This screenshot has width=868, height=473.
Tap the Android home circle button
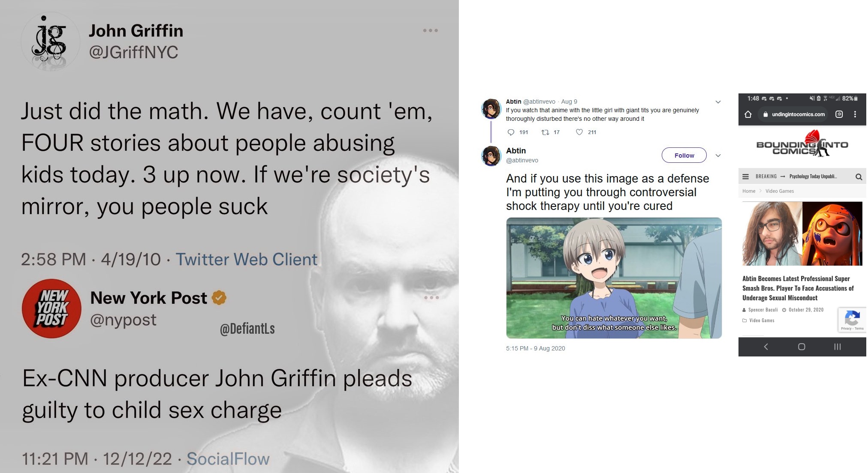[x=802, y=347]
